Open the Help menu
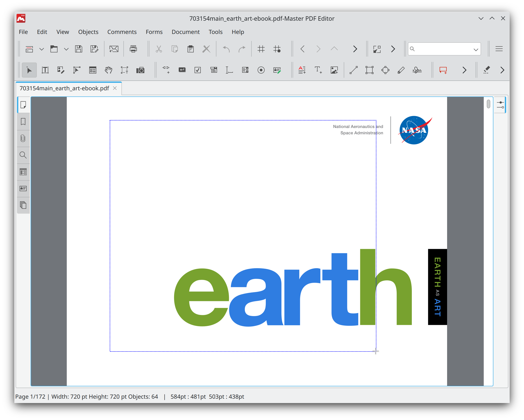The width and height of the screenshot is (524, 420). coord(238,32)
